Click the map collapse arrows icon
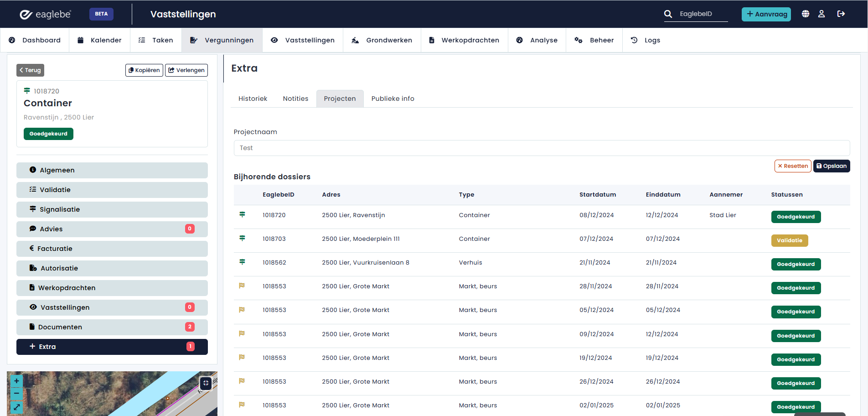Viewport: 868px width, 416px height. tap(206, 383)
